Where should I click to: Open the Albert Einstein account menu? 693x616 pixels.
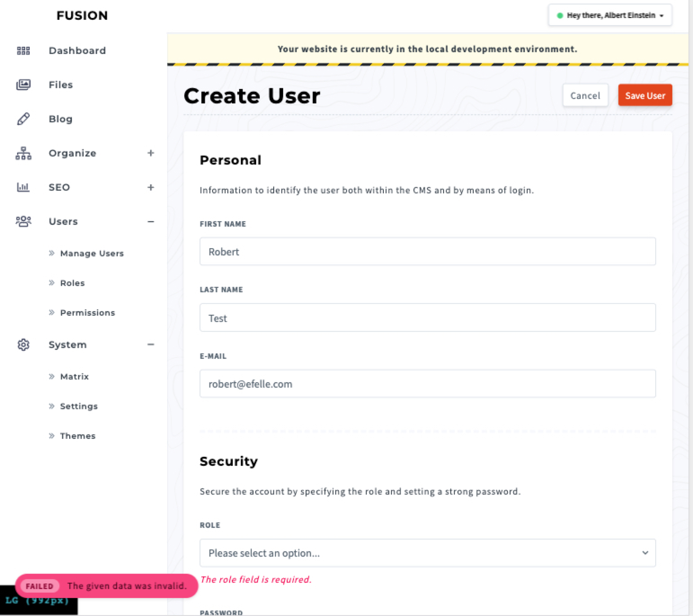click(609, 15)
